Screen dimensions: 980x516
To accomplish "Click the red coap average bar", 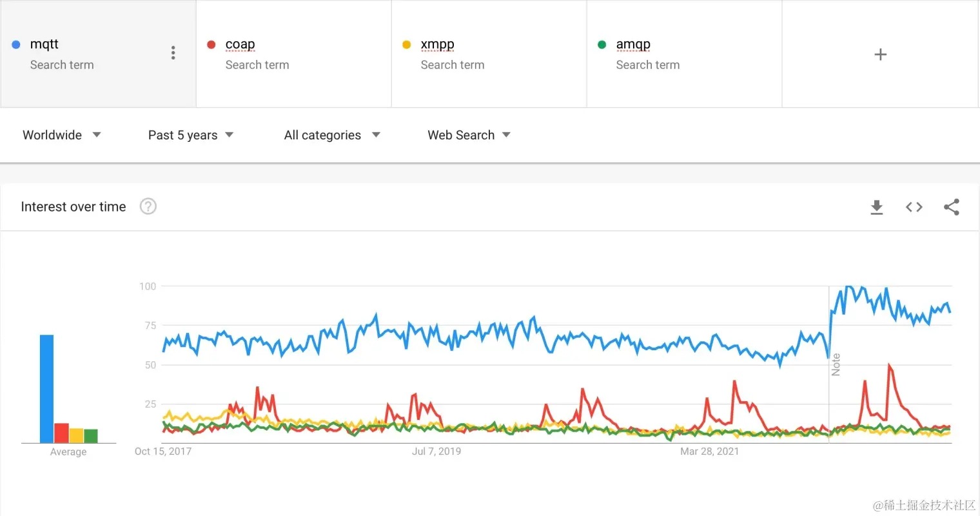I will tap(61, 433).
